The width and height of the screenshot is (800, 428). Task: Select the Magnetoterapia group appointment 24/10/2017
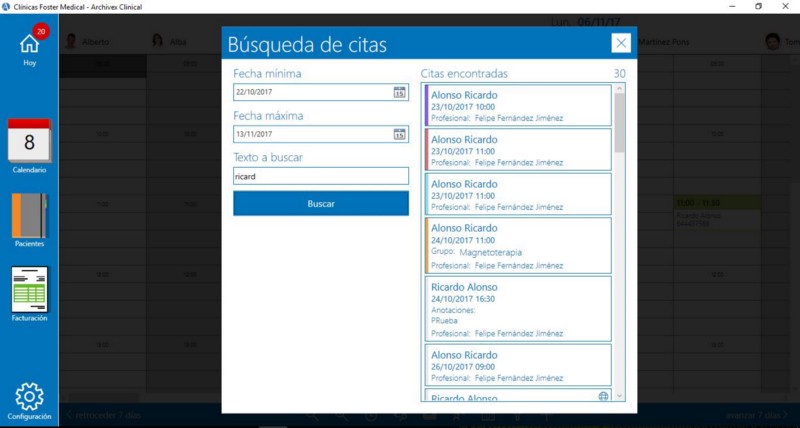pyautogui.click(x=518, y=245)
